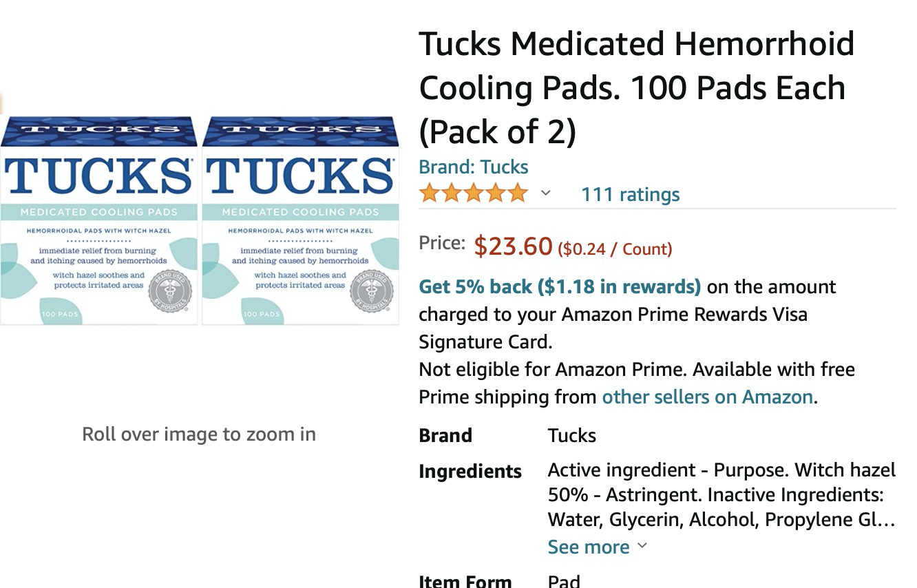Click the $23.60 price
This screenshot has width=917, height=588.
coord(514,246)
